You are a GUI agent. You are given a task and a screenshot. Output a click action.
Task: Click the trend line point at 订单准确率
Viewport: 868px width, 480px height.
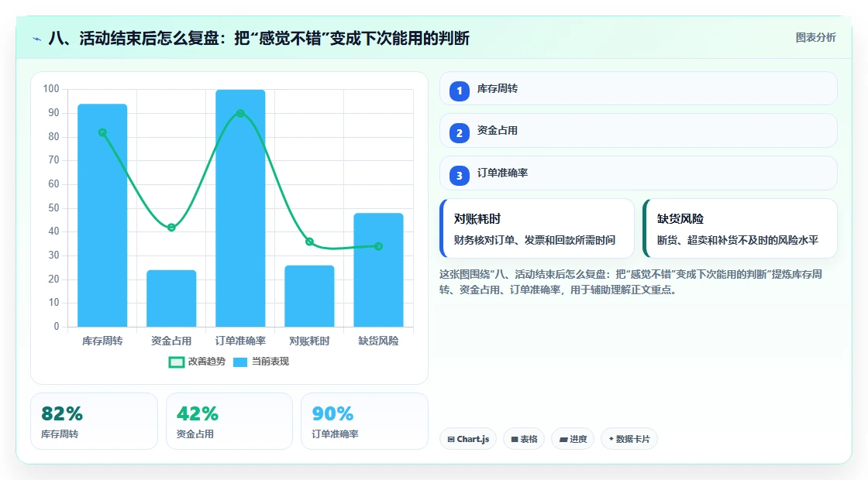(x=240, y=113)
